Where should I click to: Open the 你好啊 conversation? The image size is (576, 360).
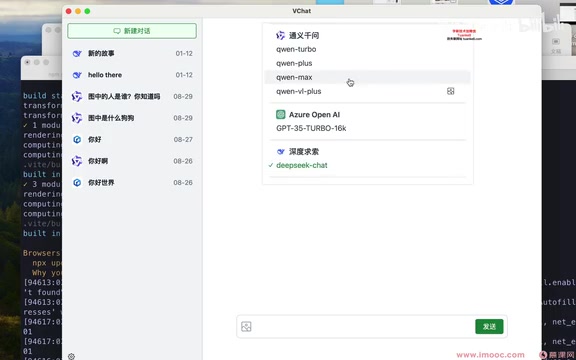click(132, 161)
